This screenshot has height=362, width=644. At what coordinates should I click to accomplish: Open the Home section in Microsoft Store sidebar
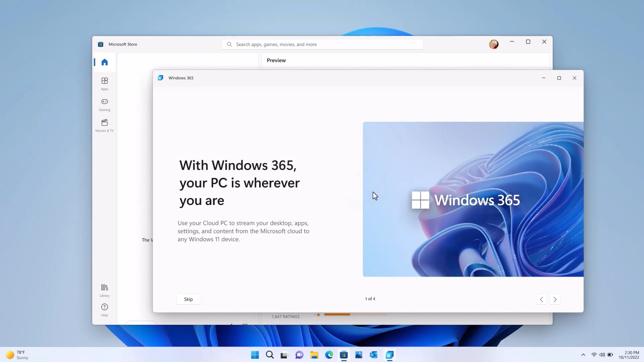[x=104, y=62]
